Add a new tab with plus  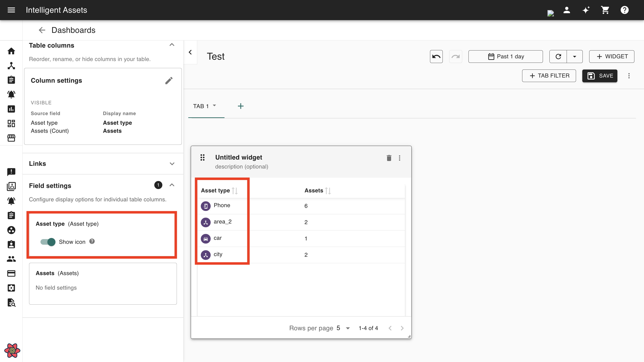(x=241, y=106)
